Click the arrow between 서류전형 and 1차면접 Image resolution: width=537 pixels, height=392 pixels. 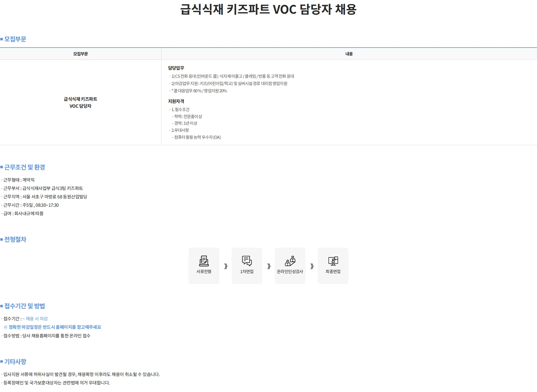(226, 266)
